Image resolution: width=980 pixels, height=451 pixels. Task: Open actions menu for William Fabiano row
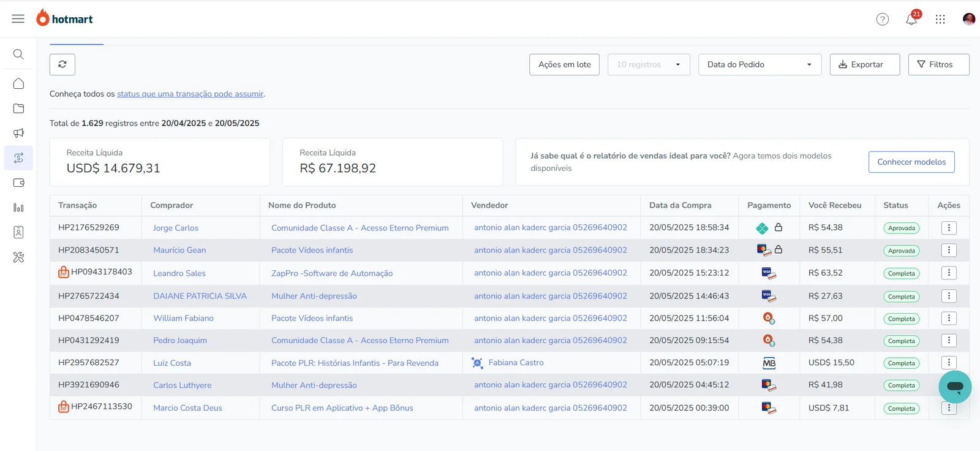[x=949, y=318]
